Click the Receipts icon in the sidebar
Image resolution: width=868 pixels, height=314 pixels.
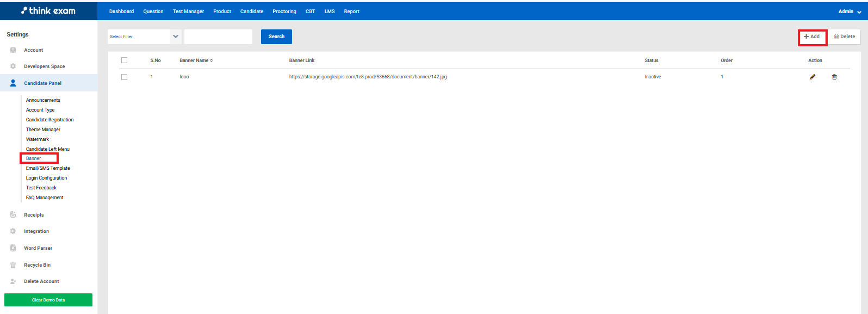[x=13, y=215]
